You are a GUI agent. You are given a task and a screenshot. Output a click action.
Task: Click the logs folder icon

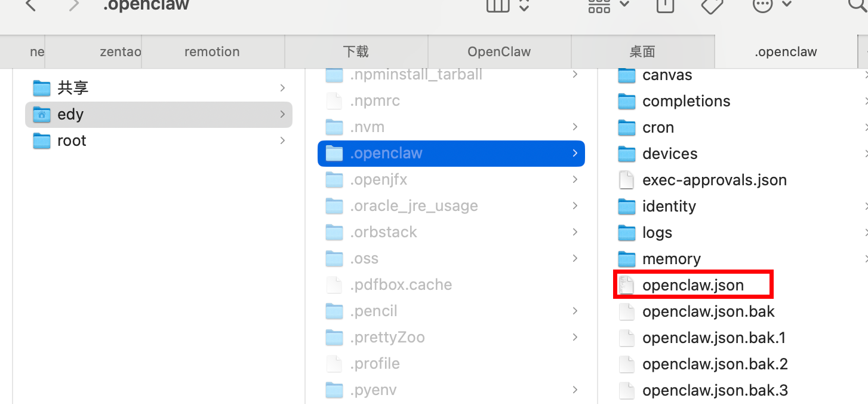[627, 232]
